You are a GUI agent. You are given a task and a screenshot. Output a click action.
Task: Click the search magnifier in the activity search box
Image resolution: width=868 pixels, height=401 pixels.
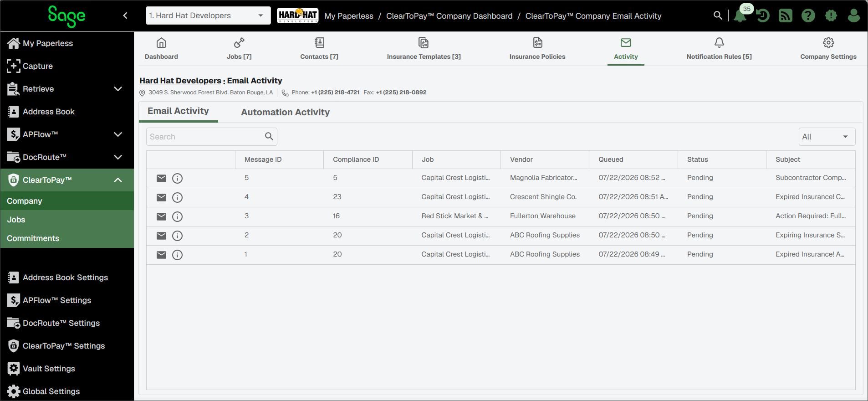coord(269,136)
